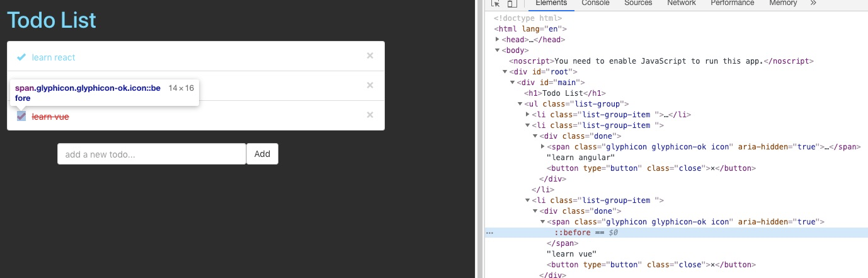
Task: Open the Sources tab
Action: tap(638, 3)
